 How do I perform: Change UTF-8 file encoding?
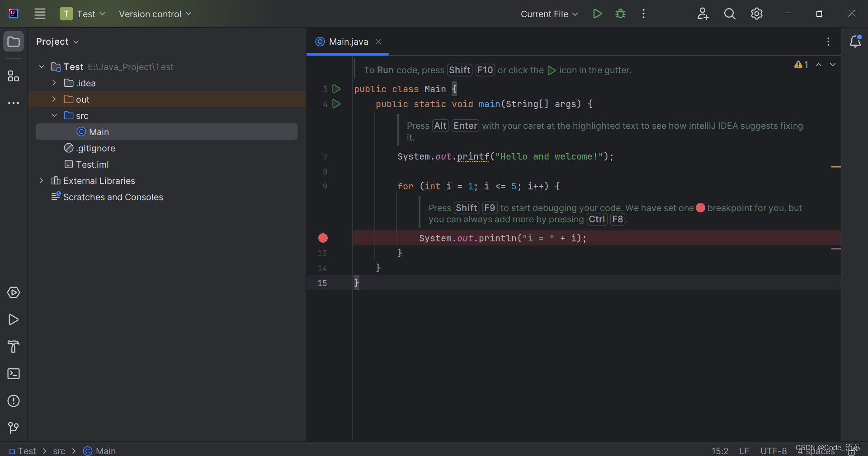coord(774,451)
